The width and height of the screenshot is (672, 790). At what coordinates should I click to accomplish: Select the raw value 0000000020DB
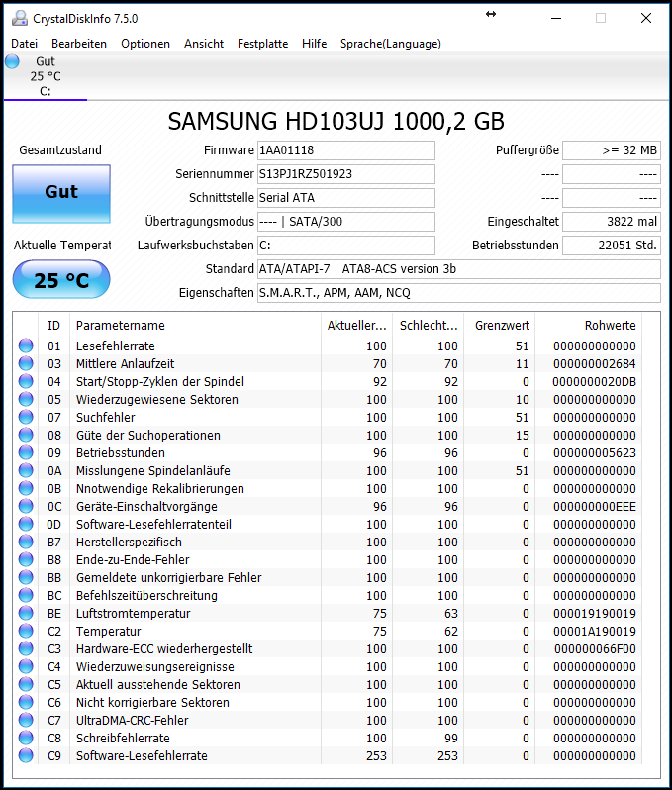pos(595,382)
